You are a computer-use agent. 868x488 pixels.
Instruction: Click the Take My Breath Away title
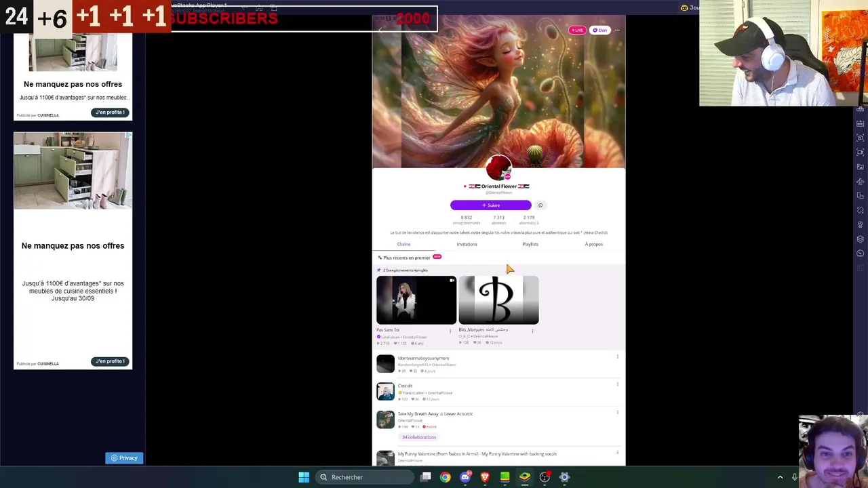(x=435, y=413)
